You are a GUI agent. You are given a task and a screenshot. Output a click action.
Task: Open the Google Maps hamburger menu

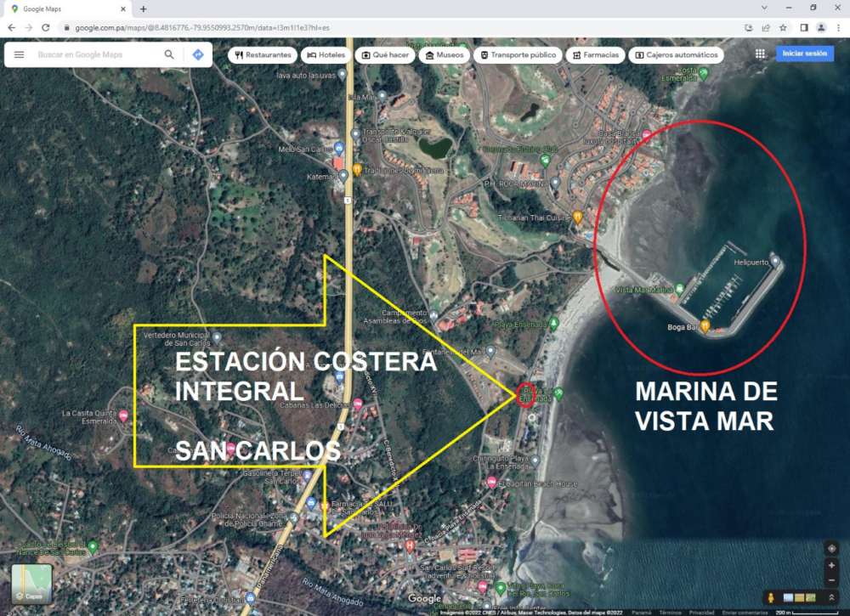pos(19,54)
